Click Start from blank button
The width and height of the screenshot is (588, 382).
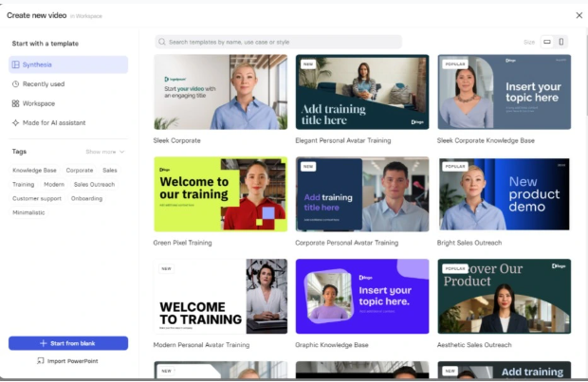[68, 343]
